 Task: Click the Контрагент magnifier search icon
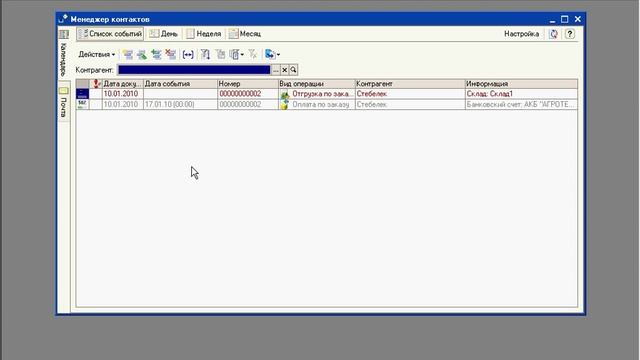(293, 70)
